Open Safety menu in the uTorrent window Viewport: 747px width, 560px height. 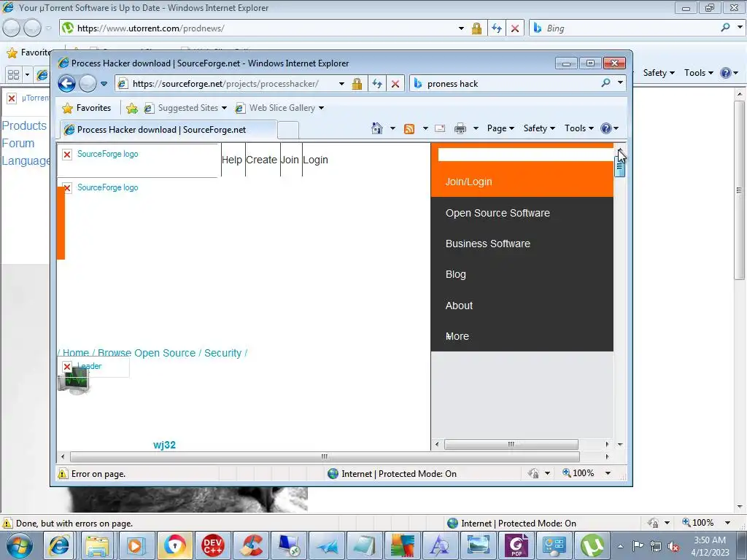click(x=659, y=73)
